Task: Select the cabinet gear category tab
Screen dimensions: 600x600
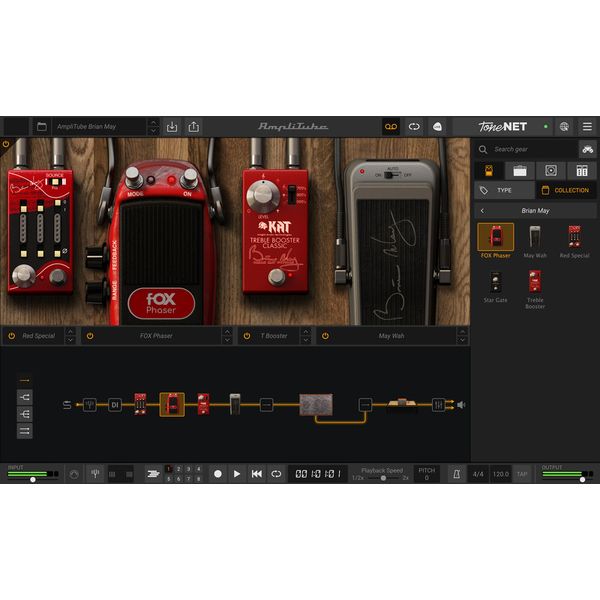Action: (551, 171)
